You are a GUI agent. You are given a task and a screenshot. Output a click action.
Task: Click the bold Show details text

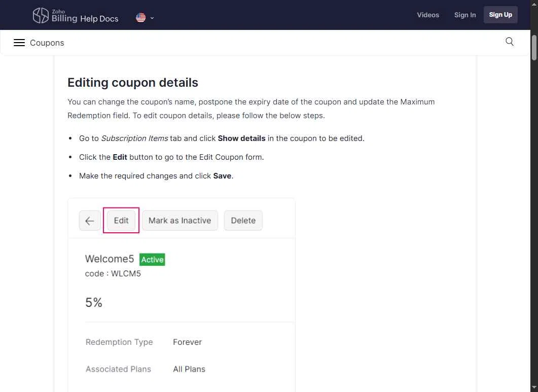[x=241, y=138]
